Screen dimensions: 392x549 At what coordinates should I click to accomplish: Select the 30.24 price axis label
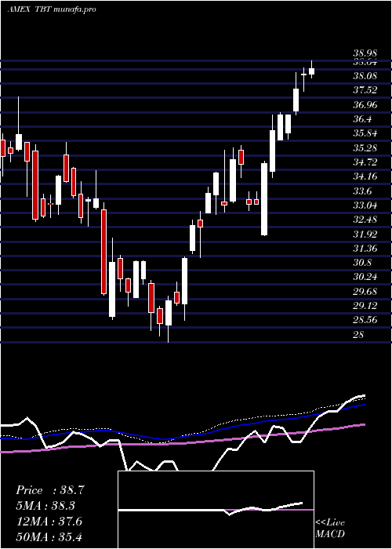tap(365, 278)
